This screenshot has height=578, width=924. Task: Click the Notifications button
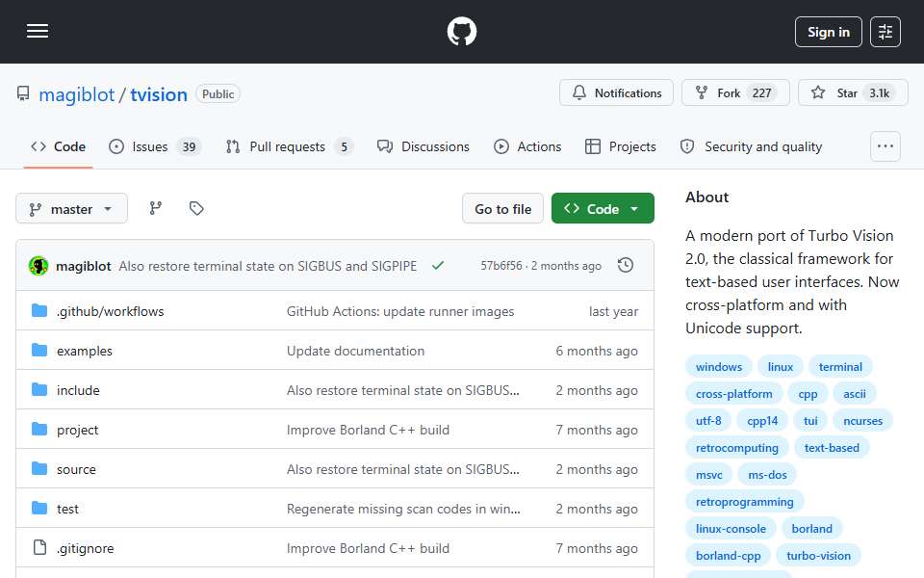[616, 93]
